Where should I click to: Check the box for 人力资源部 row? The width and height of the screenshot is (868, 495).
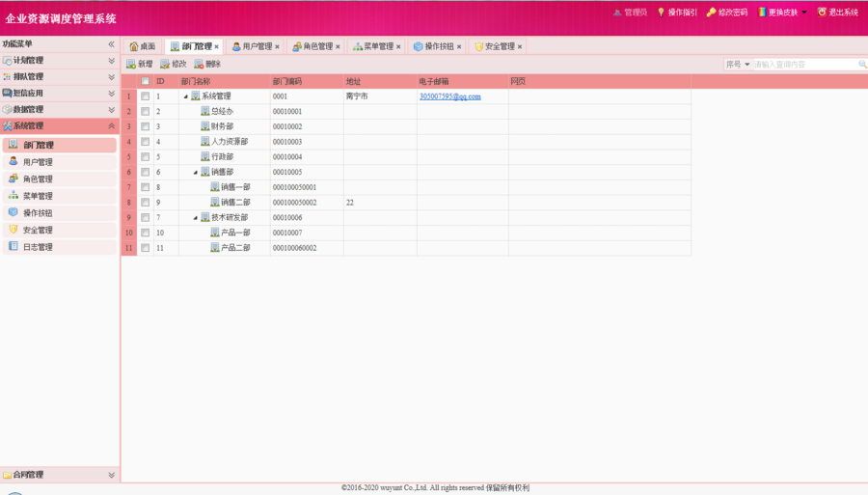click(145, 142)
